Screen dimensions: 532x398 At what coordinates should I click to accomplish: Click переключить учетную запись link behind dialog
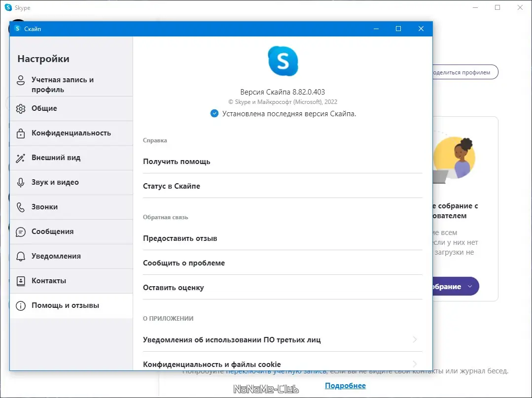pos(276,372)
